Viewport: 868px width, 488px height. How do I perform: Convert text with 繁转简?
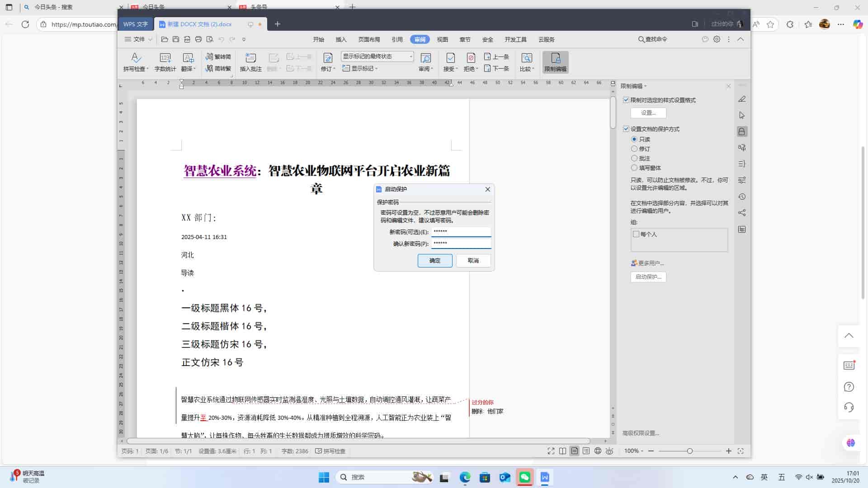pos(218,56)
